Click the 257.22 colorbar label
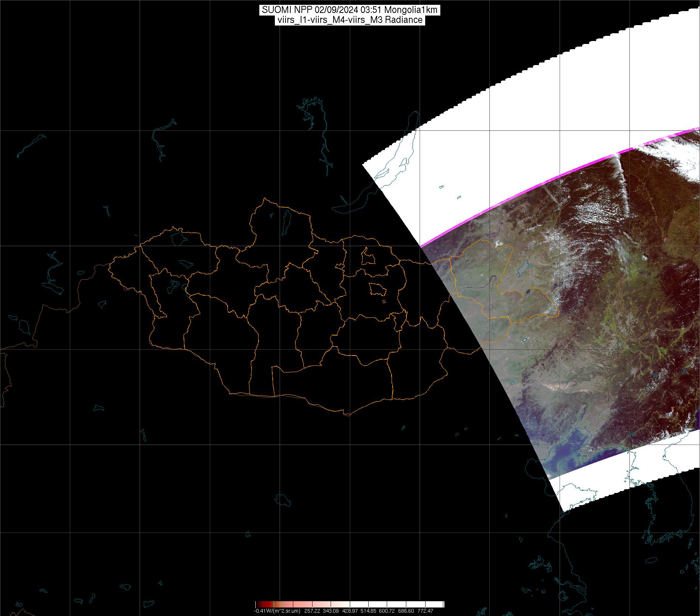 pyautogui.click(x=312, y=611)
